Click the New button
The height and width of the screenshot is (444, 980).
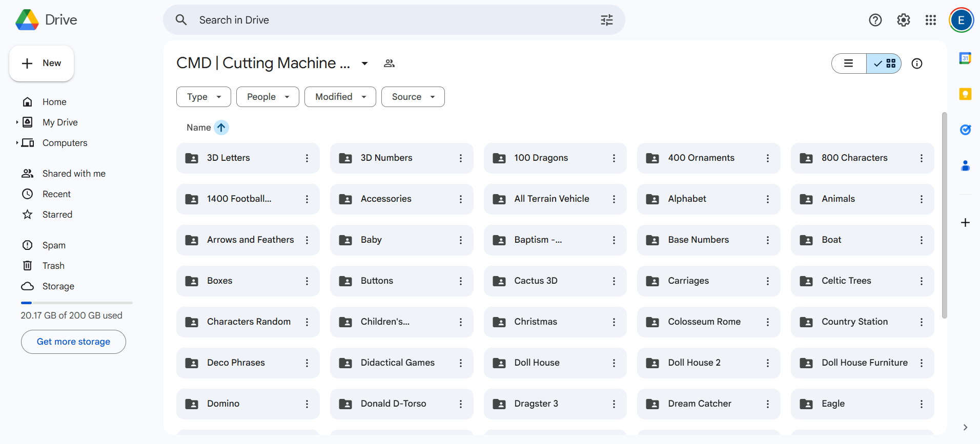coord(42,64)
